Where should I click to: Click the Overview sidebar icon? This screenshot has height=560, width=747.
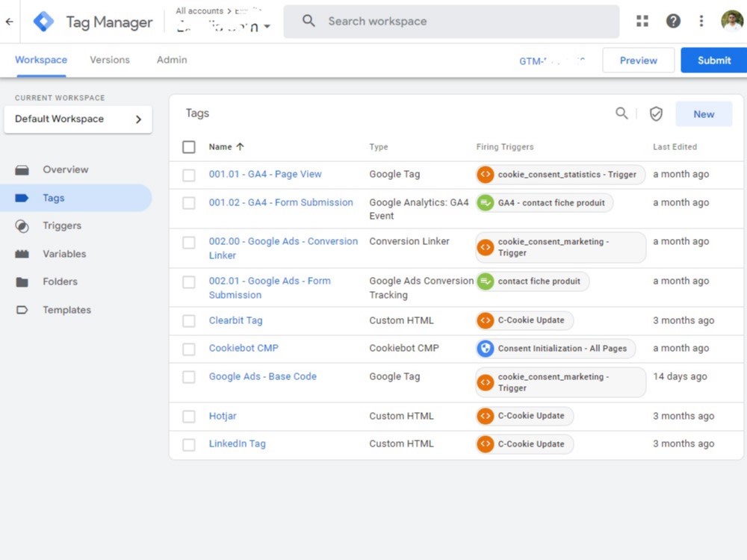(x=22, y=170)
